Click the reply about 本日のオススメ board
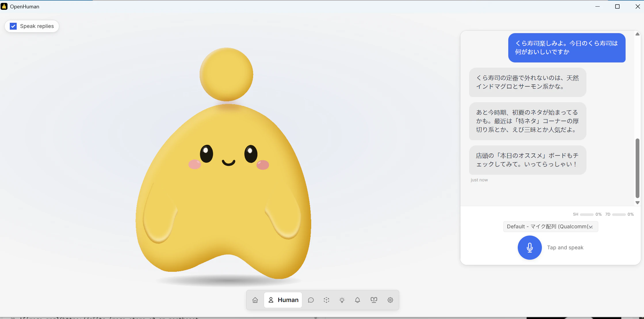The image size is (644, 319). coord(528,160)
